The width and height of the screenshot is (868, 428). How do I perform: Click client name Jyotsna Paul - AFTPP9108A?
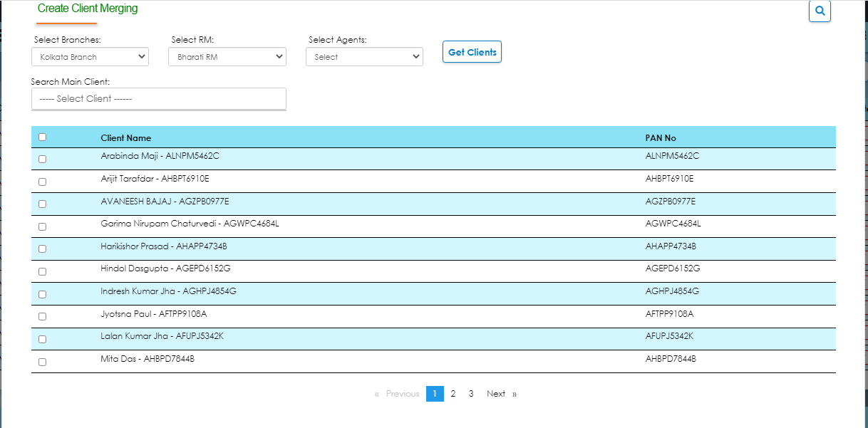point(154,314)
